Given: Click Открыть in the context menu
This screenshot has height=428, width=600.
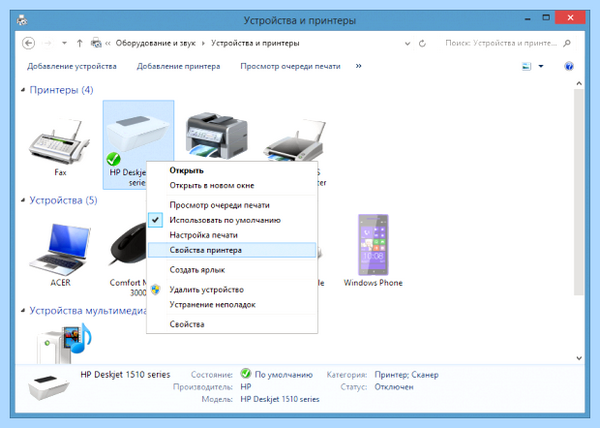Looking at the screenshot, I should pos(232,170).
